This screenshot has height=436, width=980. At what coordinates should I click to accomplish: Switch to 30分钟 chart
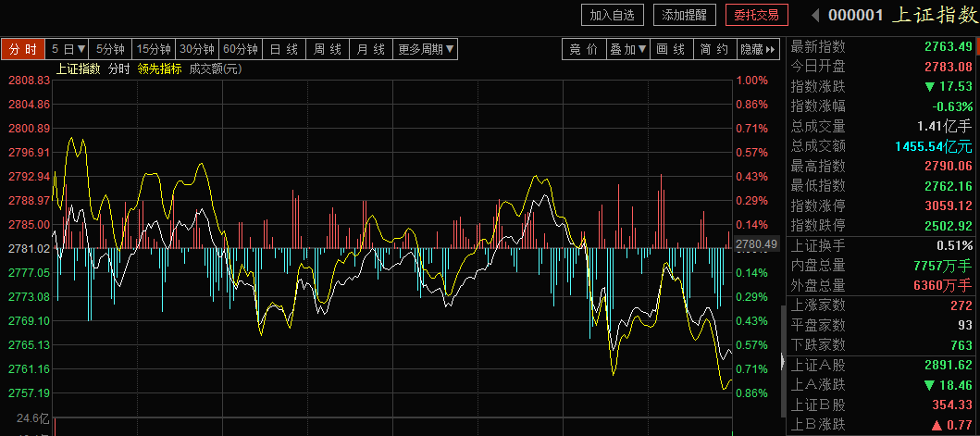pyautogui.click(x=197, y=49)
